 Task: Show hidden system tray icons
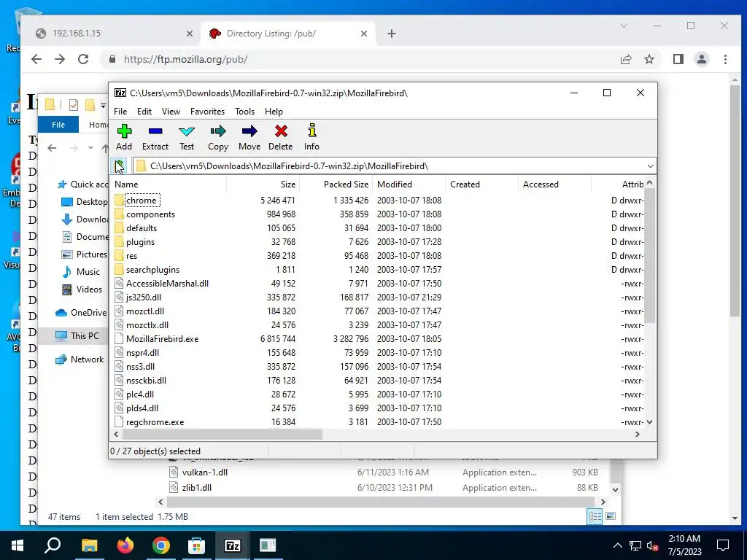click(x=617, y=545)
